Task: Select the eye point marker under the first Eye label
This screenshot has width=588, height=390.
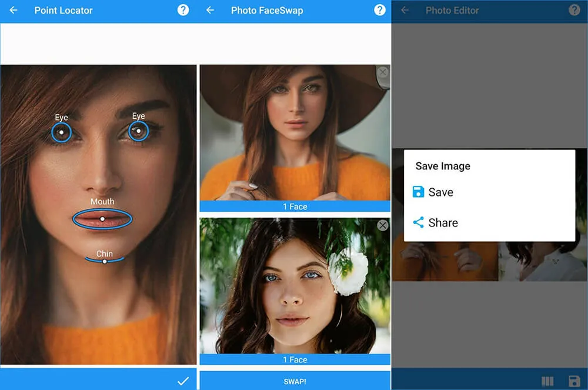Action: 61,132
